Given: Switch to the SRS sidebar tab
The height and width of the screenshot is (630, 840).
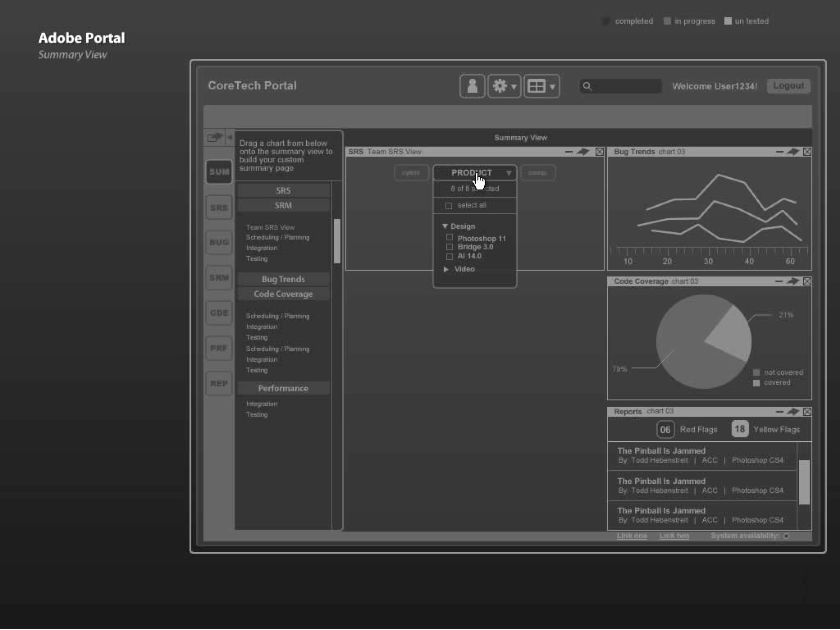Looking at the screenshot, I should (x=219, y=207).
